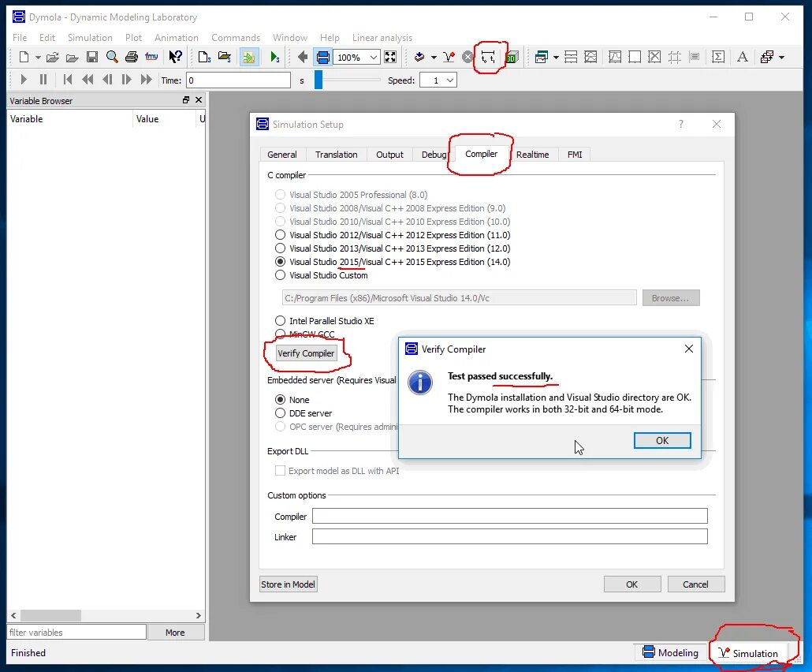Viewport: 812px width, 672px height.
Task: Open the Commands menu
Action: [236, 37]
